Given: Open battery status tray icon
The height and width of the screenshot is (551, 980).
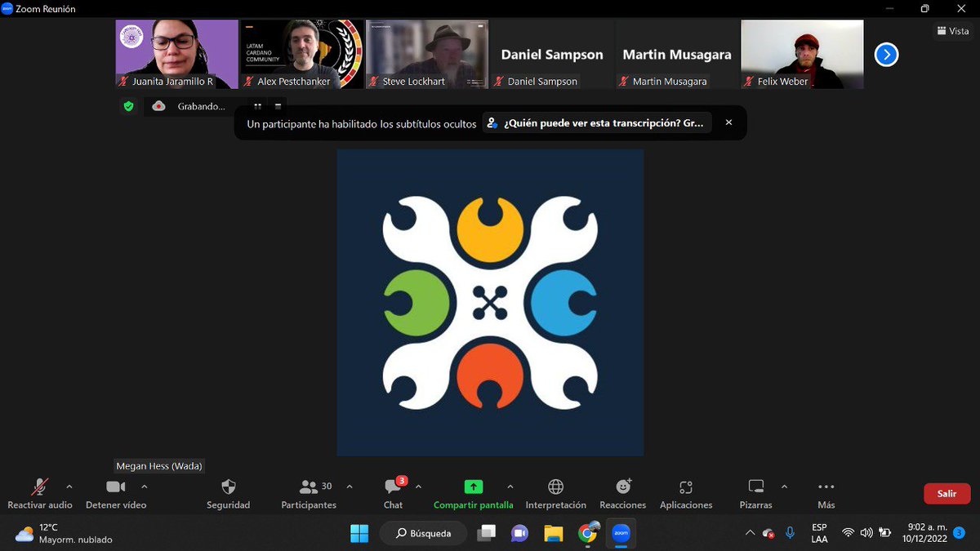Looking at the screenshot, I should coord(884,533).
